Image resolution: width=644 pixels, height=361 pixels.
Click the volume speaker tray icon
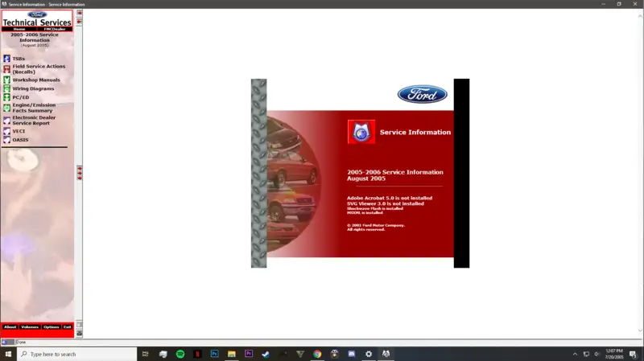click(x=597, y=354)
